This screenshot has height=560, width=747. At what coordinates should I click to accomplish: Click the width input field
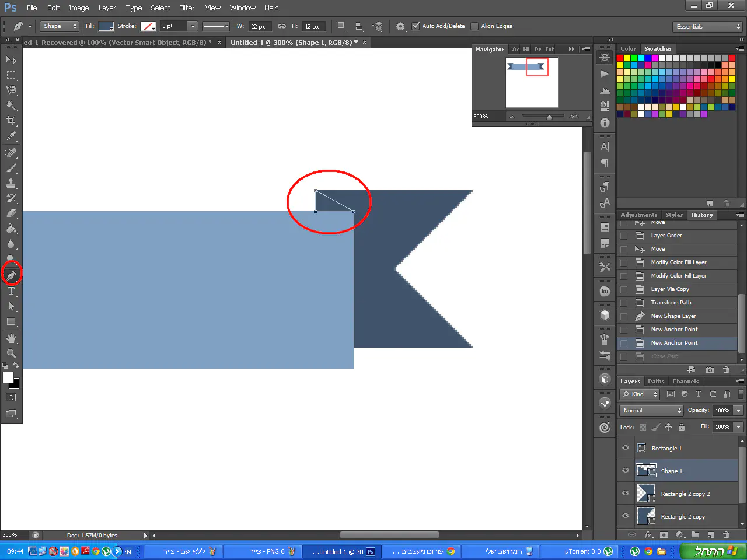[259, 27]
